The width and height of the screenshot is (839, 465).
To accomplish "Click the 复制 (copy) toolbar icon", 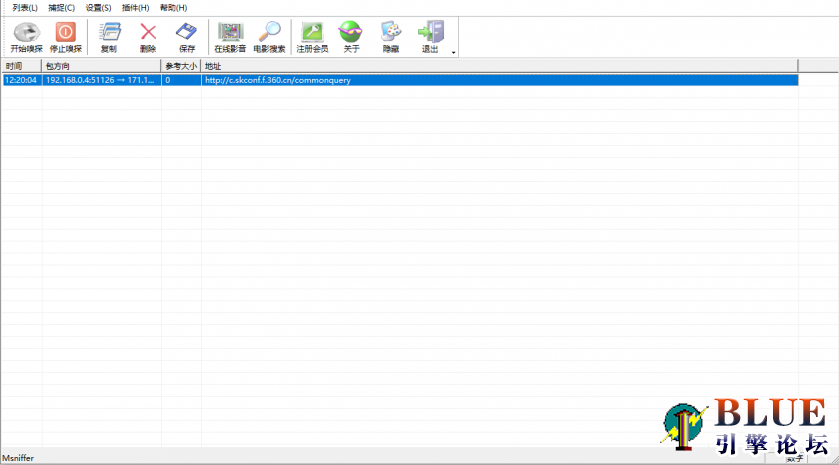I will coord(109,36).
